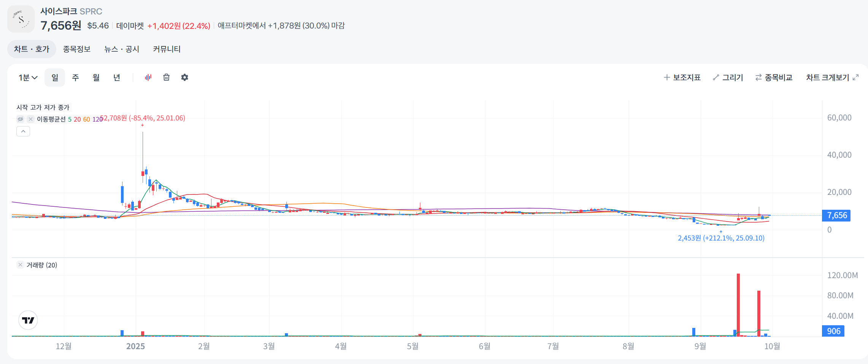Screen dimensions: 868x364
Task: Click the 60,000 price axis label
Action: [x=839, y=118]
